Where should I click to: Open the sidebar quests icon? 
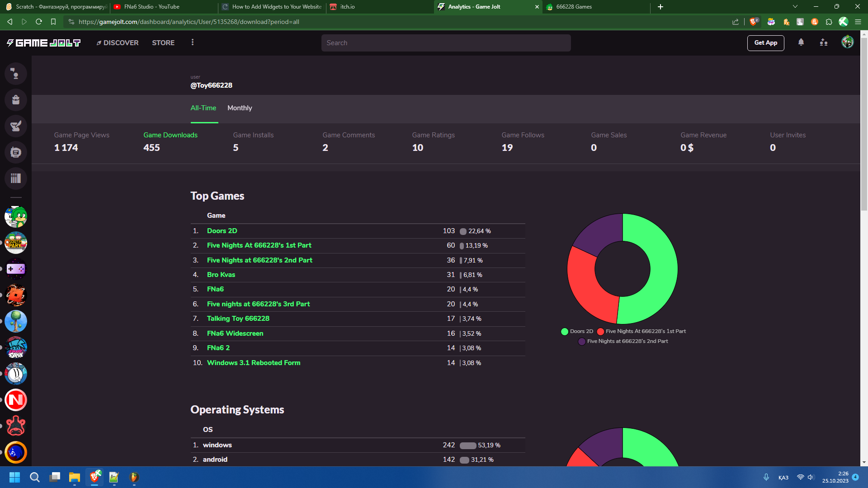[x=16, y=126]
